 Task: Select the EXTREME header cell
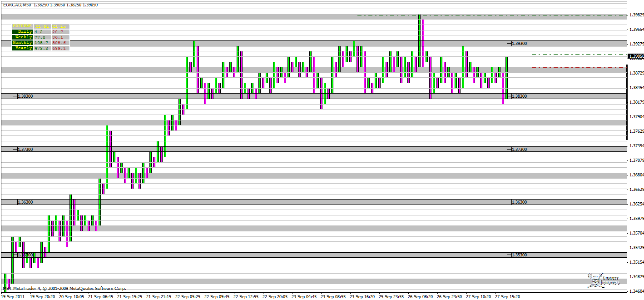22,26
